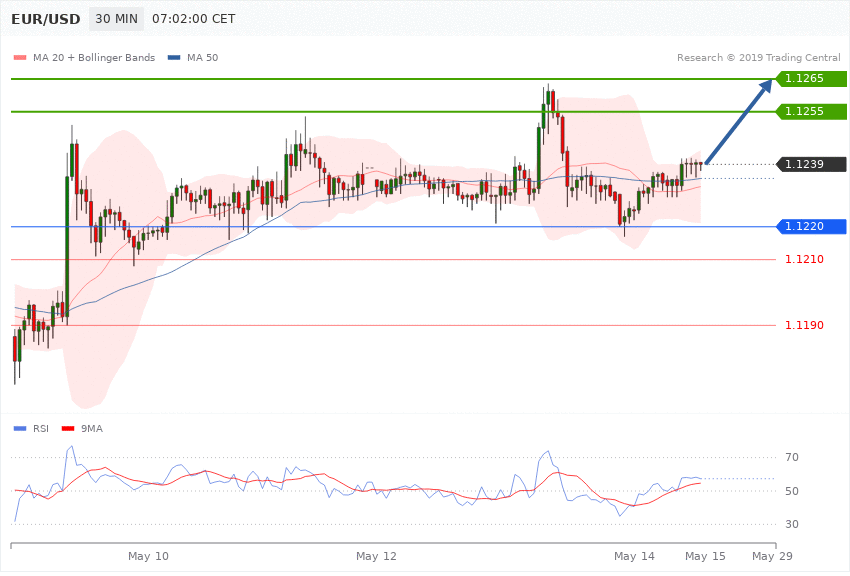Click the black 1.1239 current price tag
The width and height of the screenshot is (850, 576).
811,164
